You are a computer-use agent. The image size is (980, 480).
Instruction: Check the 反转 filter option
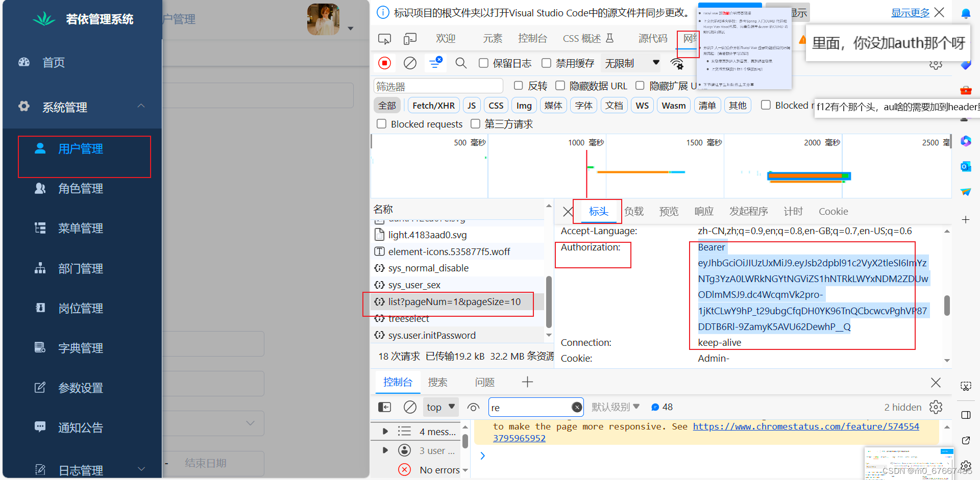pyautogui.click(x=519, y=85)
